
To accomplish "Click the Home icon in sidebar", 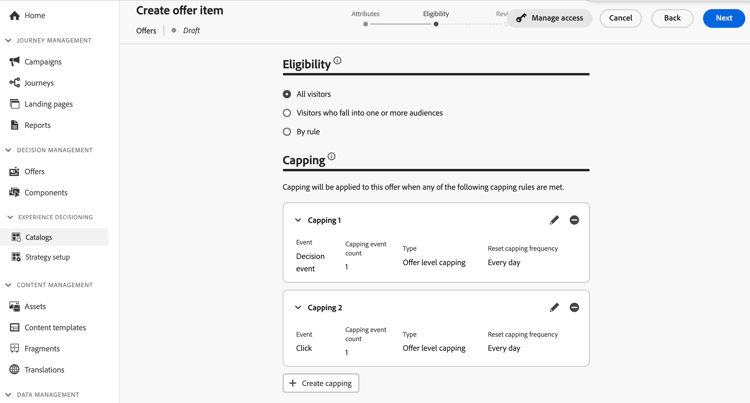I will coord(15,16).
